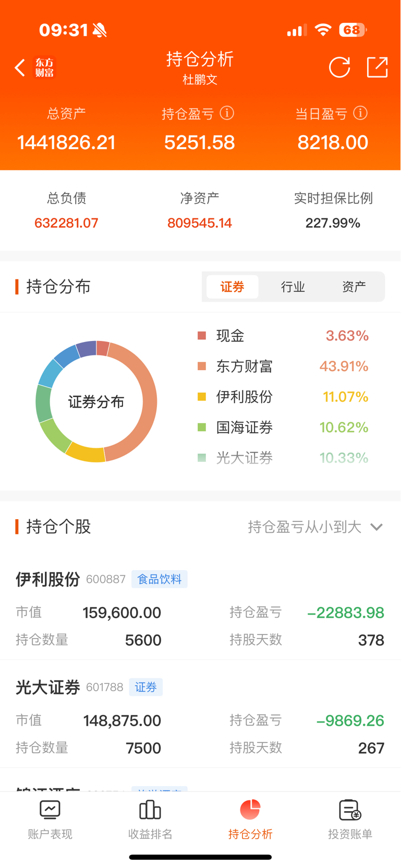Tap the 证券 tag beside 光大证券
The image size is (401, 868).
[146, 687]
